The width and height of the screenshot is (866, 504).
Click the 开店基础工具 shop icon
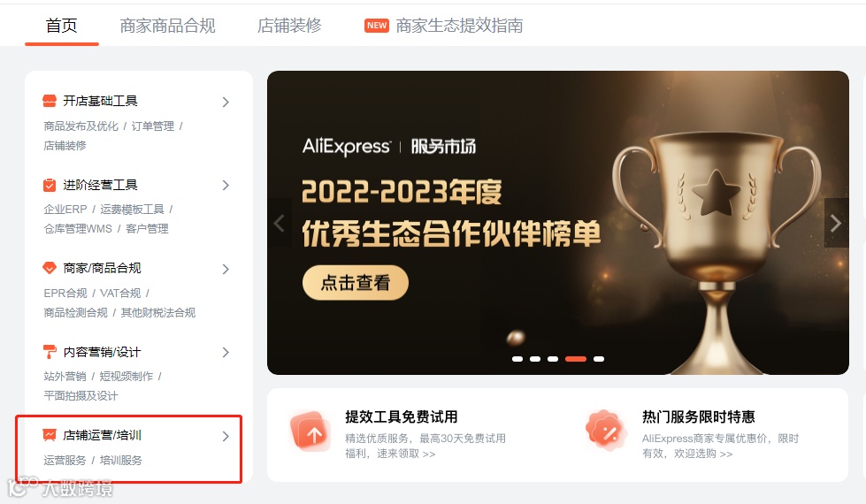pyautogui.click(x=50, y=101)
